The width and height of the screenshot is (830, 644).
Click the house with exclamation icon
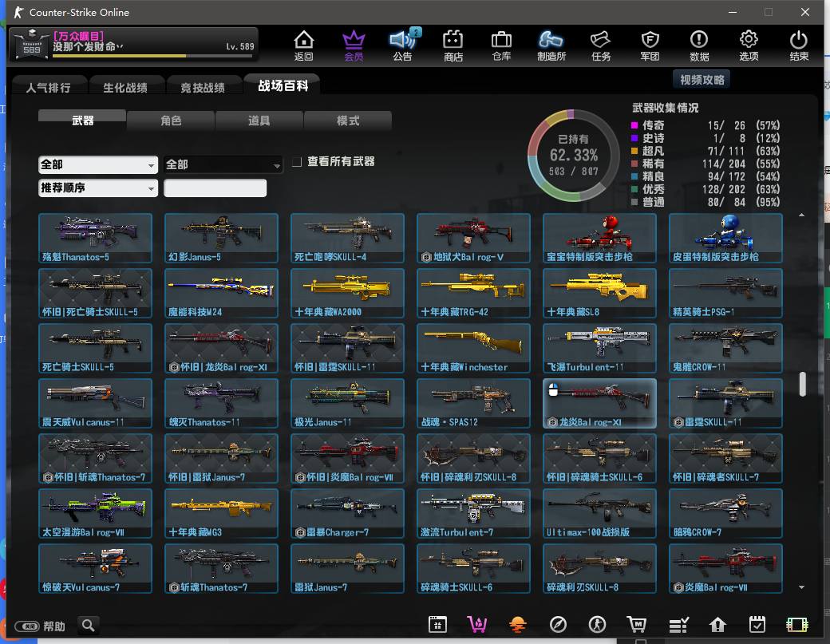717,625
